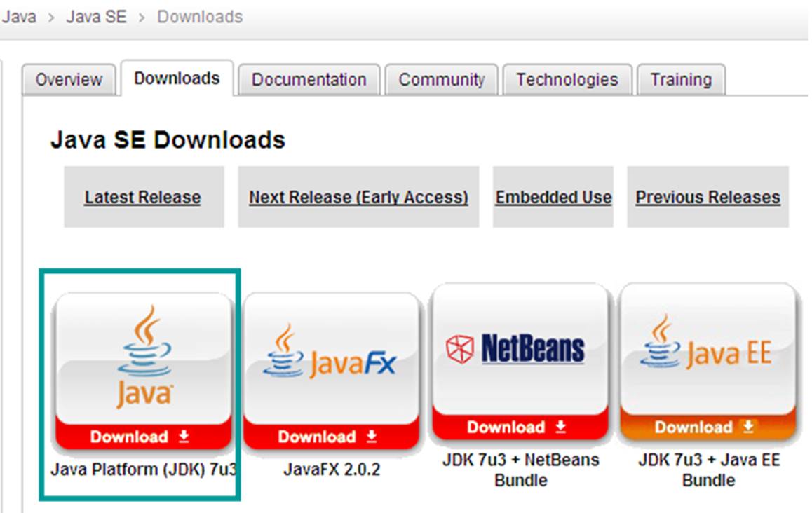Screen dimensions: 812x513
Task: Navigate to Java SE breadcrumb
Action: click(x=96, y=17)
